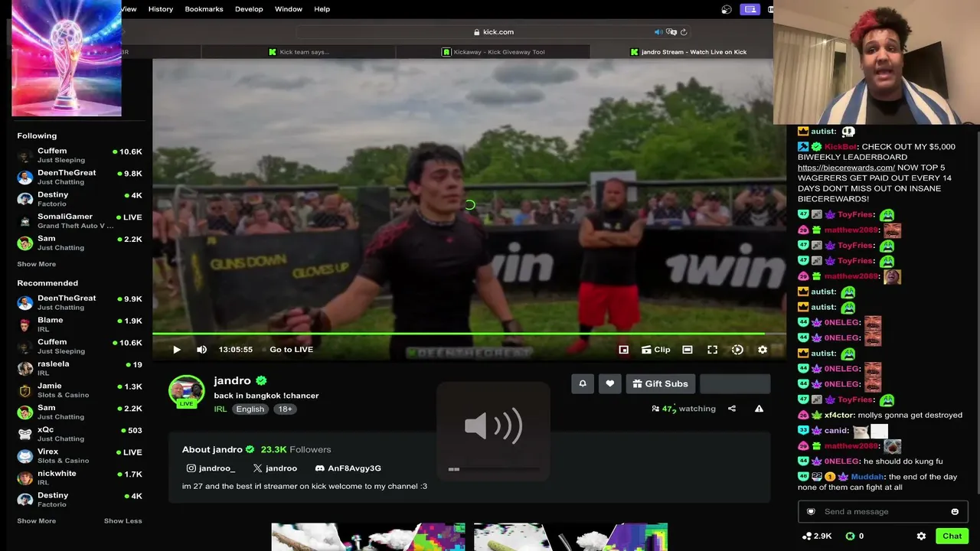Screen dimensions: 980x551
Task: Open Virex channel in Recommended
Action: point(80,456)
